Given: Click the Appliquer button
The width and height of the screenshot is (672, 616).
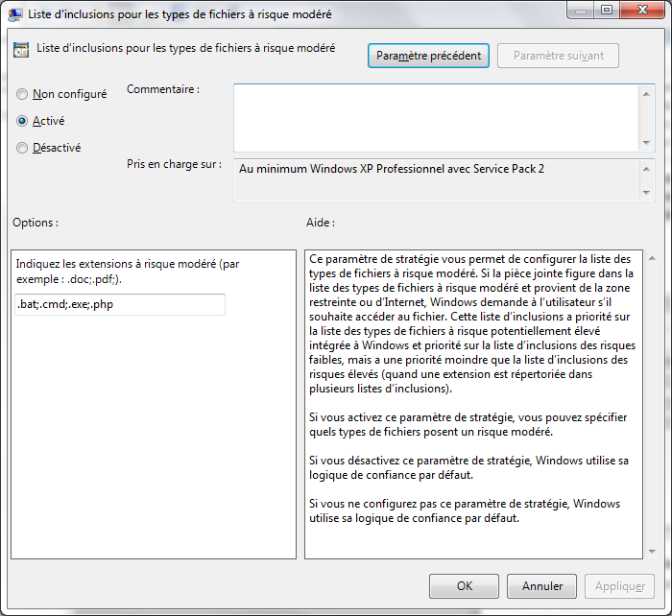Looking at the screenshot, I should pos(619,586).
